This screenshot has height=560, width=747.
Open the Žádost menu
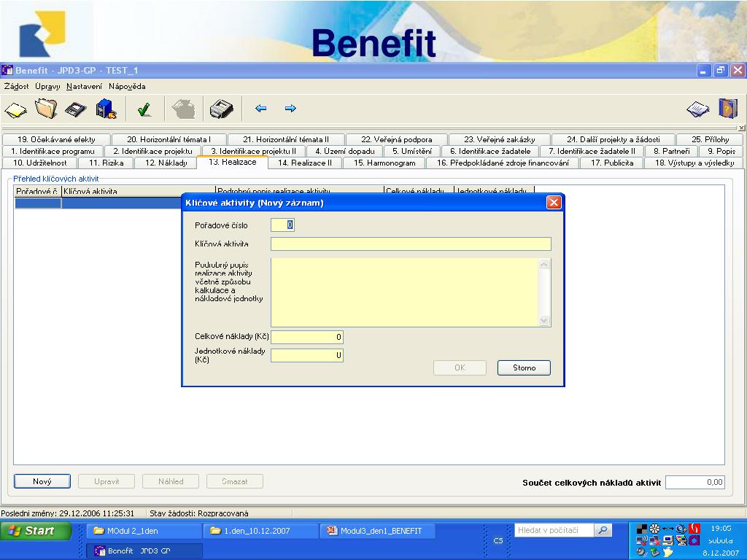tap(16, 86)
